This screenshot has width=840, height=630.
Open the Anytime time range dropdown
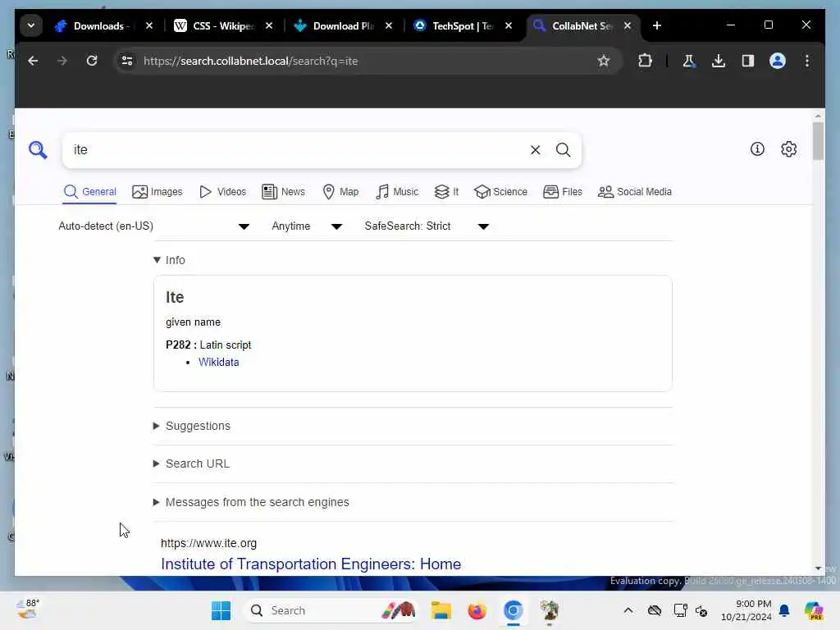(307, 226)
